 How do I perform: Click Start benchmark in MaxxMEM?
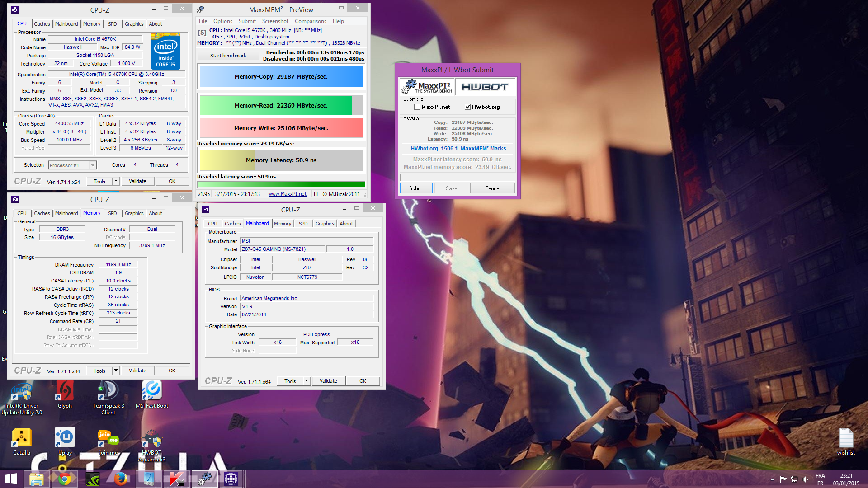pyautogui.click(x=228, y=56)
